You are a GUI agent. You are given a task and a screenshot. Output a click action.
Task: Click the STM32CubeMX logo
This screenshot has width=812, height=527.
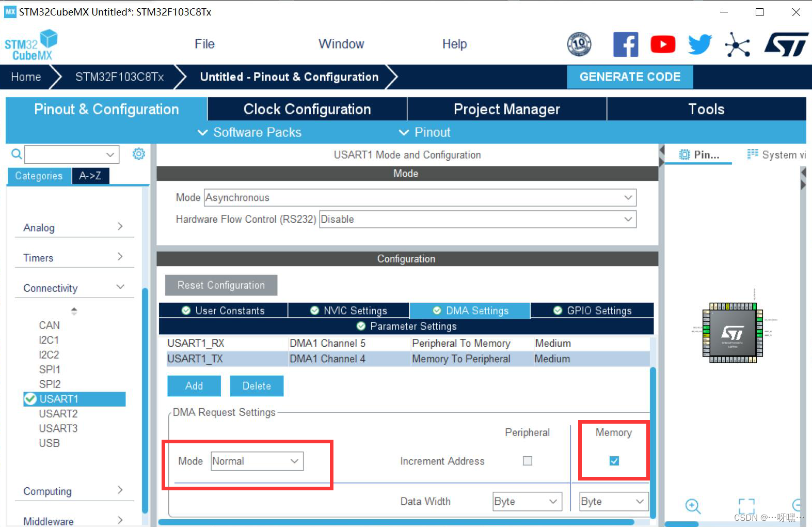31,45
